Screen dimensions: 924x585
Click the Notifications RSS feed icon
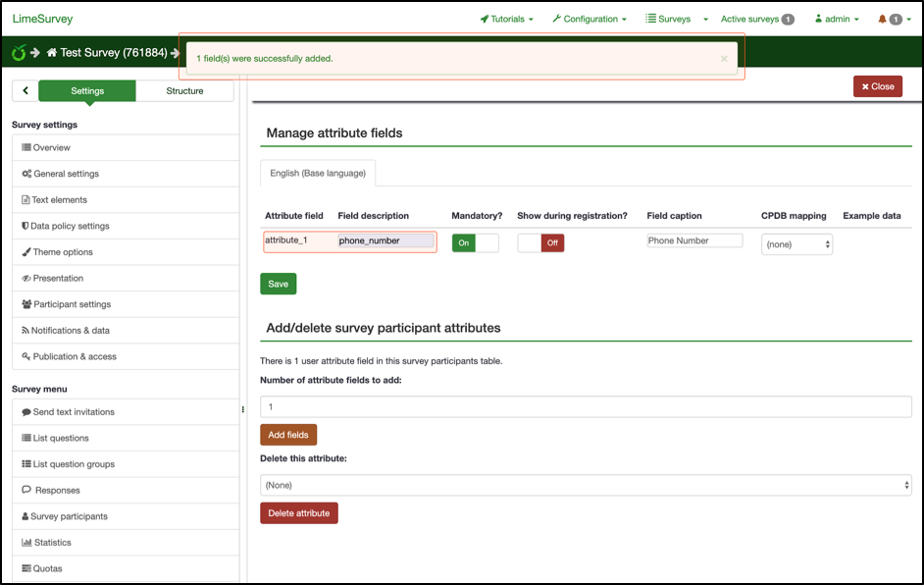26,330
